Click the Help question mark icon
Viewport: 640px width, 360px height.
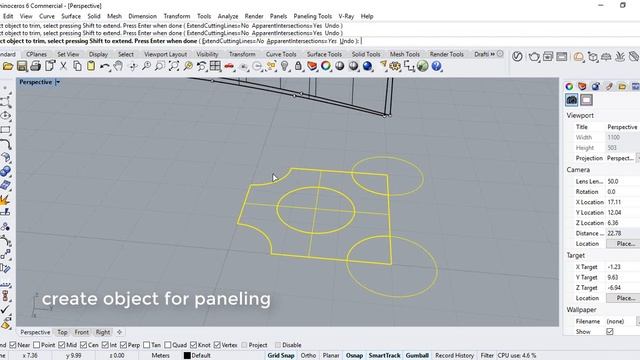[436, 66]
